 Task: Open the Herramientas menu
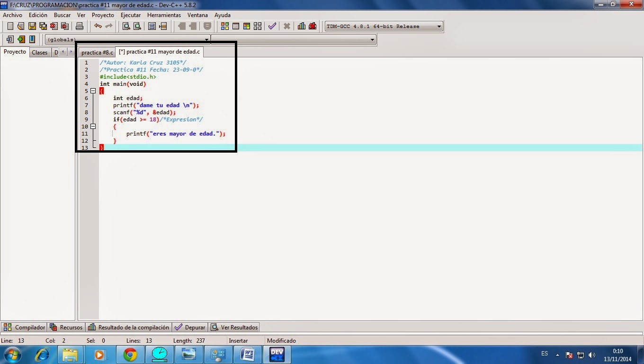[164, 15]
